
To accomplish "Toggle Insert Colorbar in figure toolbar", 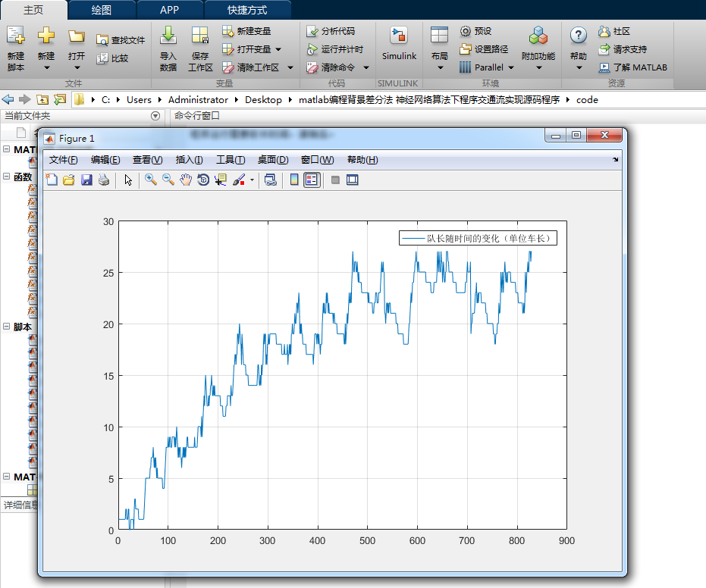I will tap(294, 180).
